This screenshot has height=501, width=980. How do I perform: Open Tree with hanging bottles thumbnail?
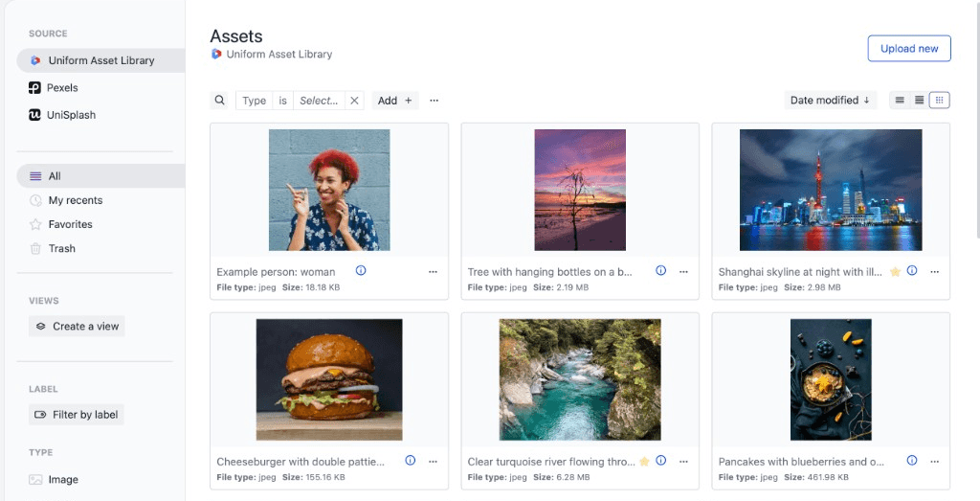coord(580,190)
